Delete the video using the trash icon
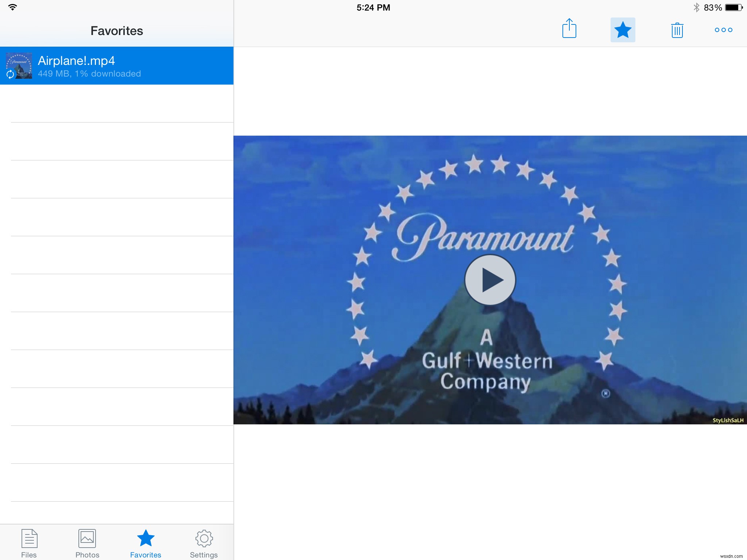 click(677, 29)
